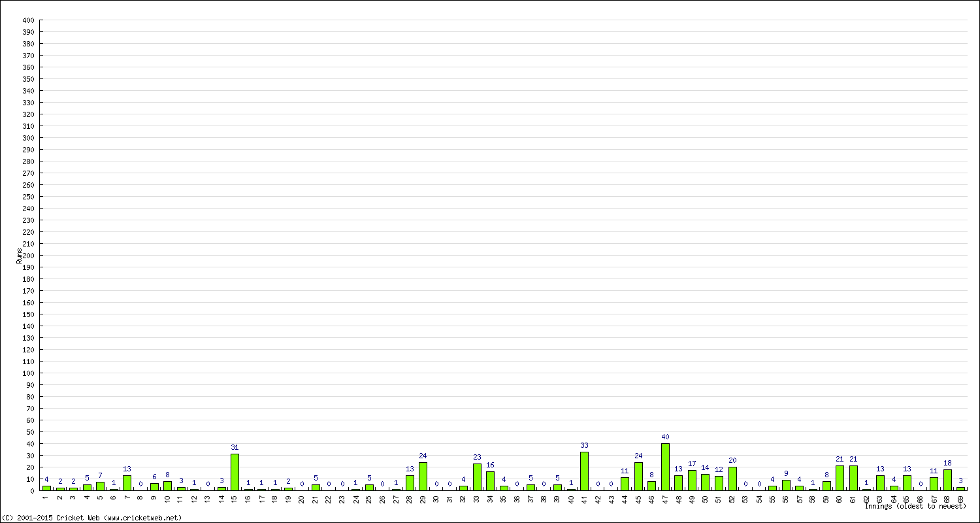Click value label 17 above innings 49
Viewport: 980px width, 523px height.
tap(692, 464)
